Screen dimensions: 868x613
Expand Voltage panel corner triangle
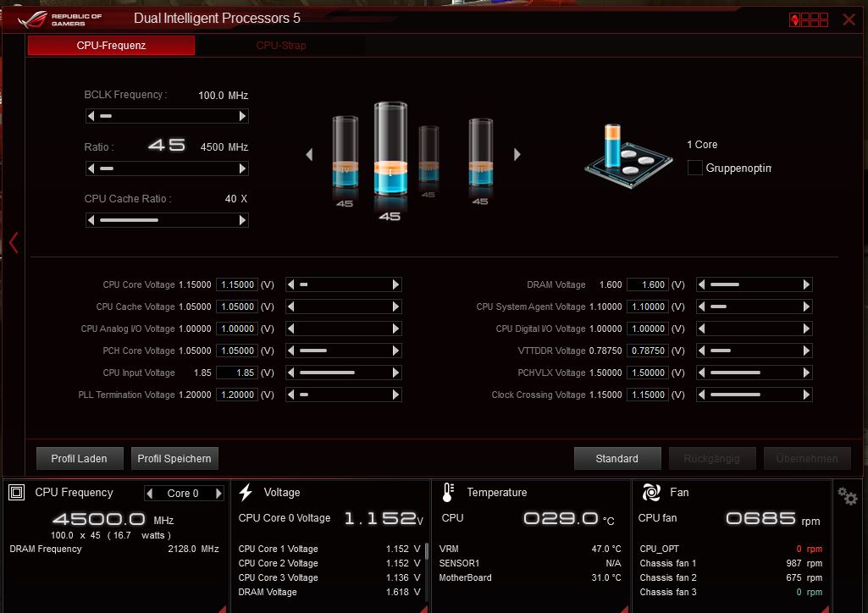point(423,609)
